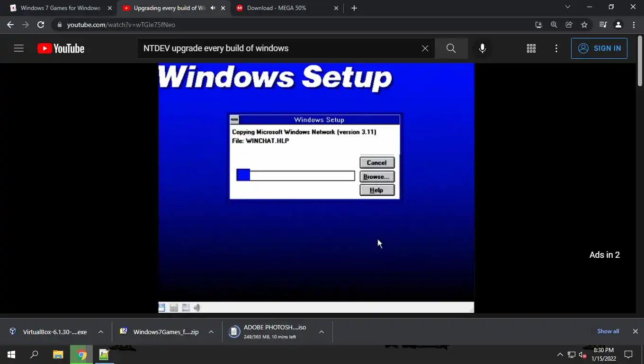Image resolution: width=644 pixels, height=364 pixels.
Task: Open the notification center icon
Action: tap(628, 355)
